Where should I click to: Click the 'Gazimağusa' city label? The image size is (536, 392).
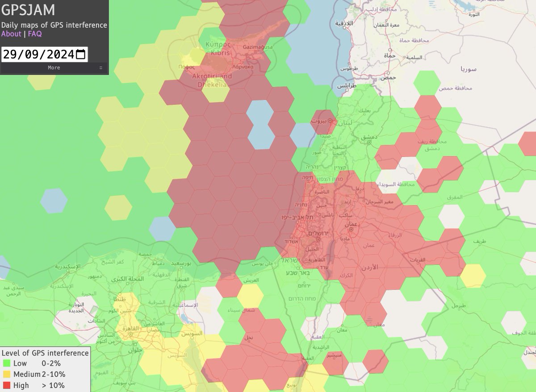257,47
